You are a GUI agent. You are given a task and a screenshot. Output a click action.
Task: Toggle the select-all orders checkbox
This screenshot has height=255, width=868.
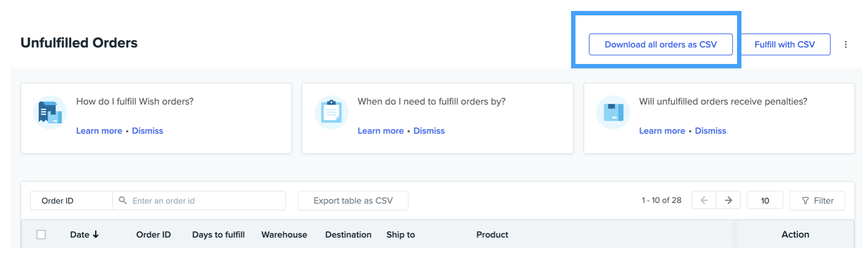pyautogui.click(x=41, y=234)
